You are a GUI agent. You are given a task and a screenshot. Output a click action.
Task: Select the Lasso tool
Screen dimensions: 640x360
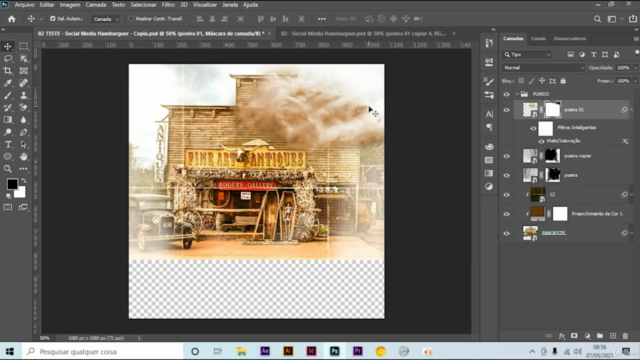(8, 58)
